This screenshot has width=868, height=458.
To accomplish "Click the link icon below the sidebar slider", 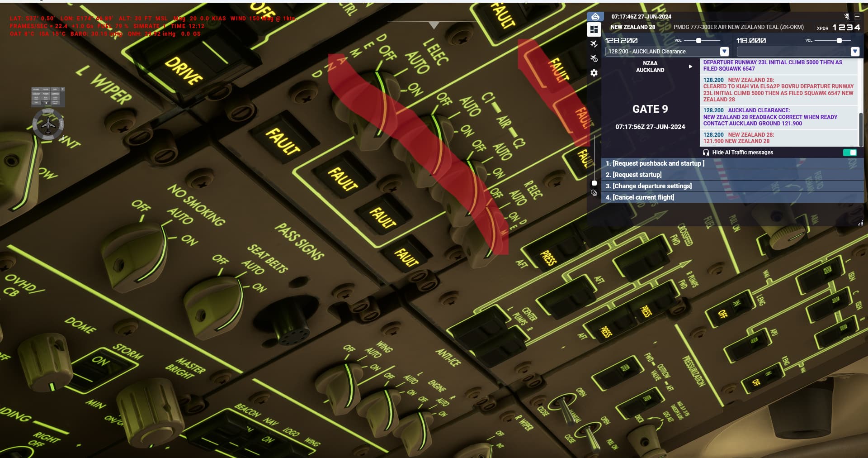I will [594, 193].
